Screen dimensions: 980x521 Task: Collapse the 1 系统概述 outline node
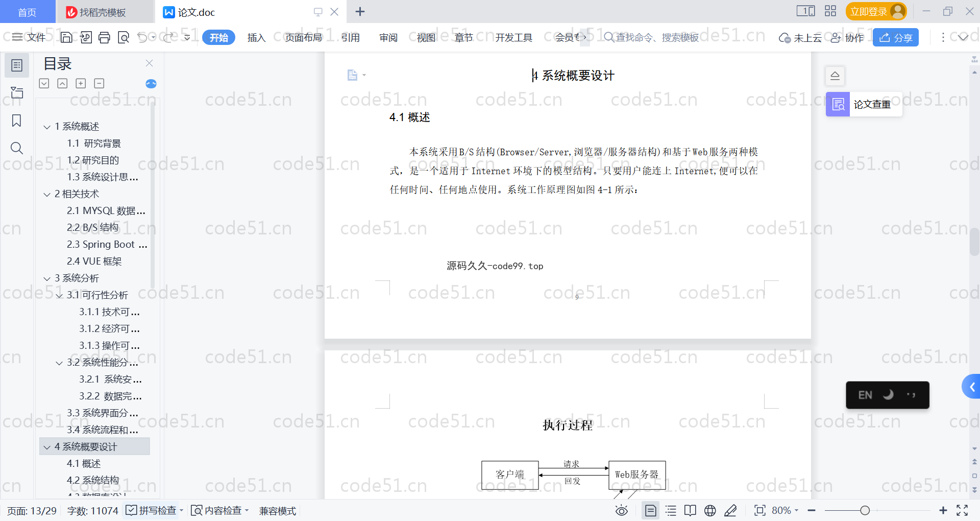(x=47, y=127)
